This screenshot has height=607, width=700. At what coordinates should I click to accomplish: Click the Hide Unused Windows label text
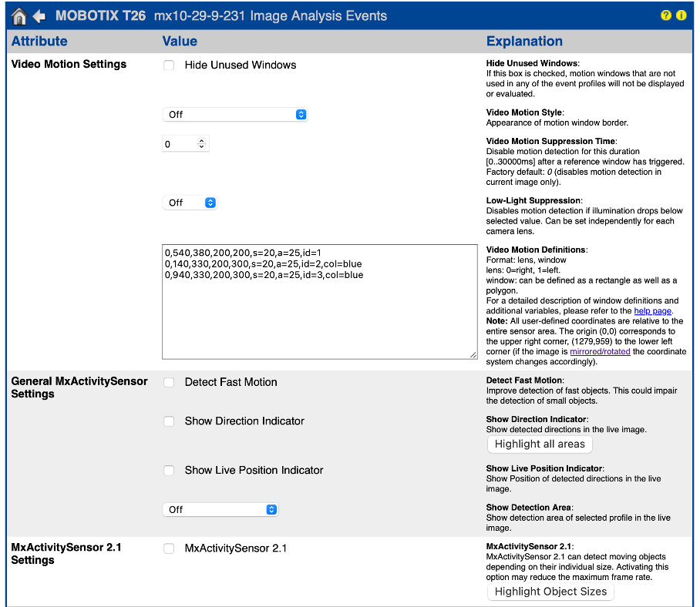[x=241, y=65]
